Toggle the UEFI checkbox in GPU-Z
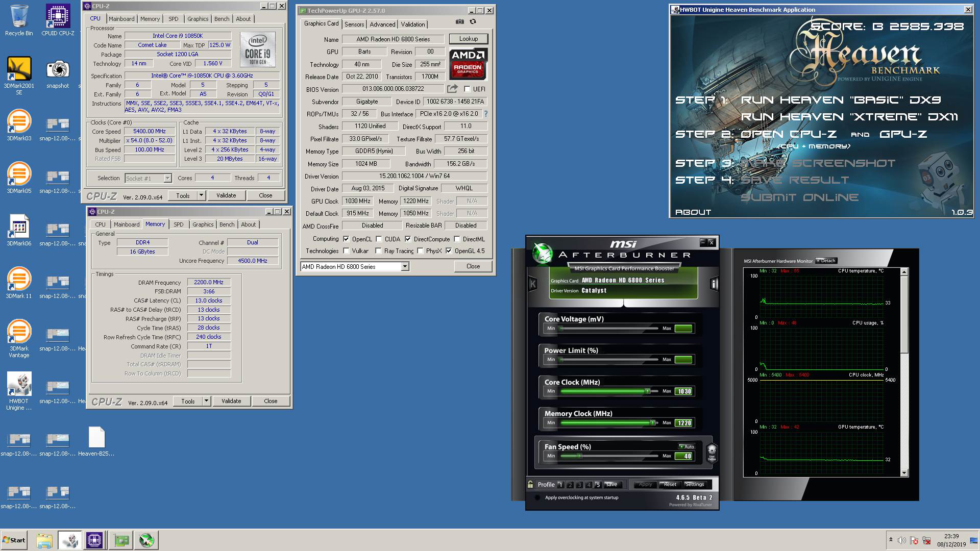Viewport: 980px width, 551px height. pyautogui.click(x=467, y=89)
